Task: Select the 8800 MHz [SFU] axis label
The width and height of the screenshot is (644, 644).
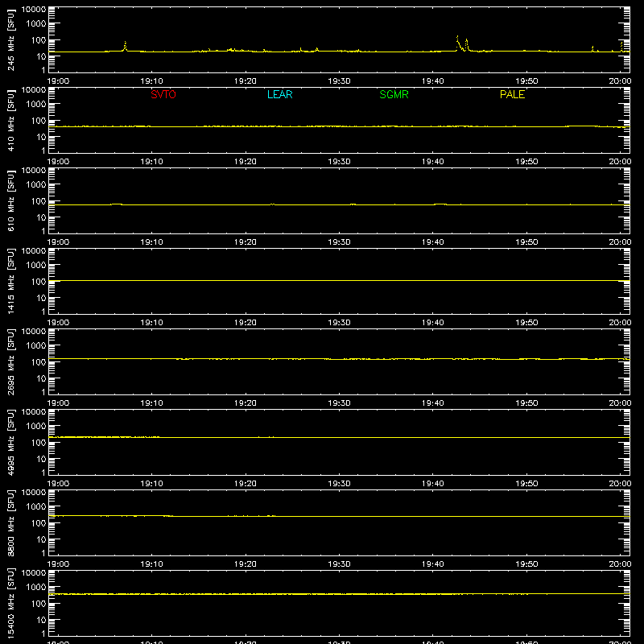Action: 10,522
